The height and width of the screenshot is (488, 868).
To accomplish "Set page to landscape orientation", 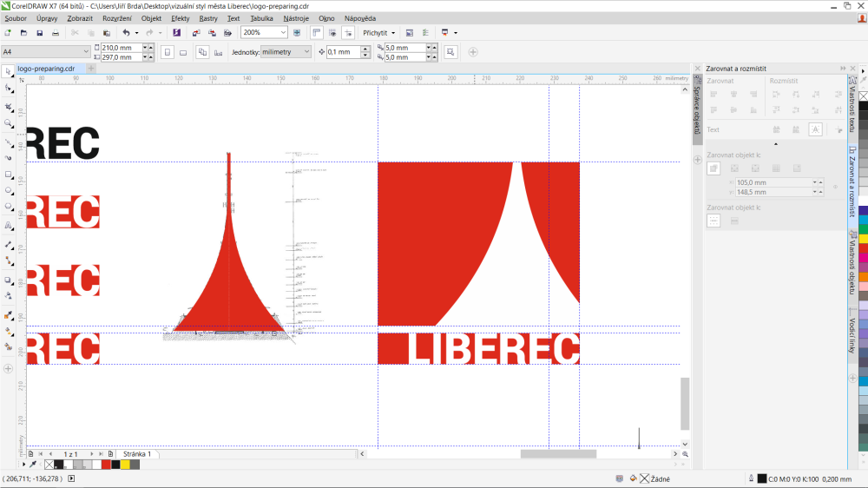I will [x=183, y=52].
